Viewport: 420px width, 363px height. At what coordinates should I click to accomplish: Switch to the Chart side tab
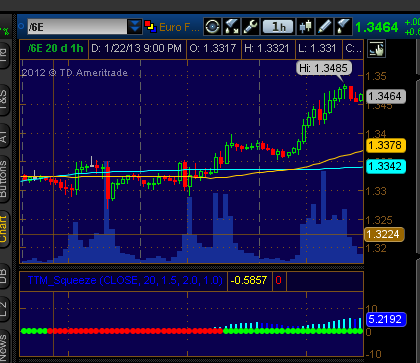tap(3, 229)
